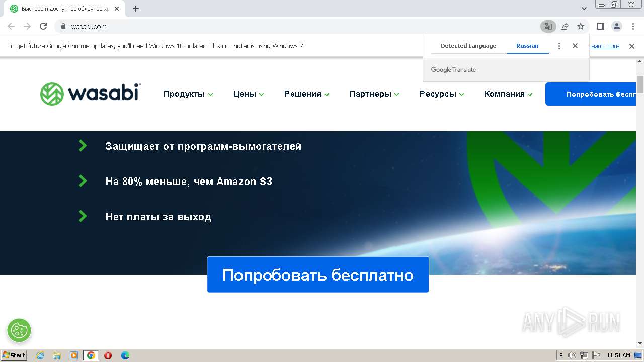Image resolution: width=644 pixels, height=362 pixels.
Task: Expand the Партнеры menu
Action: pos(374,94)
